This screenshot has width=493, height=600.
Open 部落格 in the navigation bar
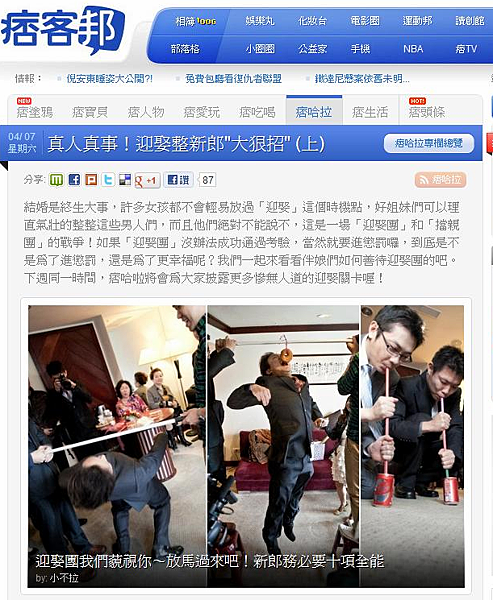coord(185,49)
